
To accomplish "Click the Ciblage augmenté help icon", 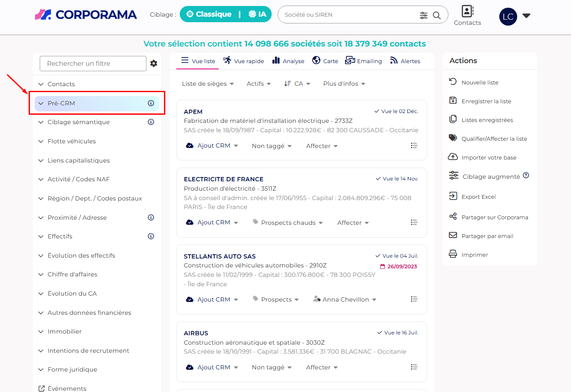I will tap(526, 175).
